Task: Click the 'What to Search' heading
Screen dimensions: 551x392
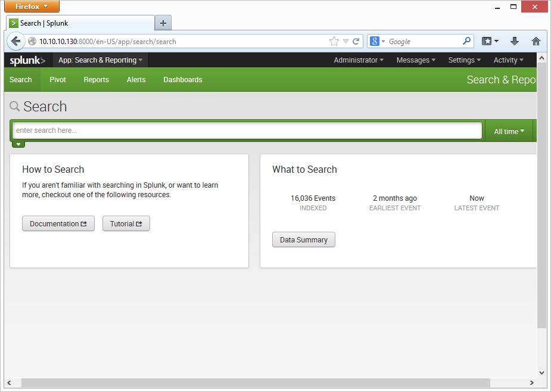Action: (304, 169)
